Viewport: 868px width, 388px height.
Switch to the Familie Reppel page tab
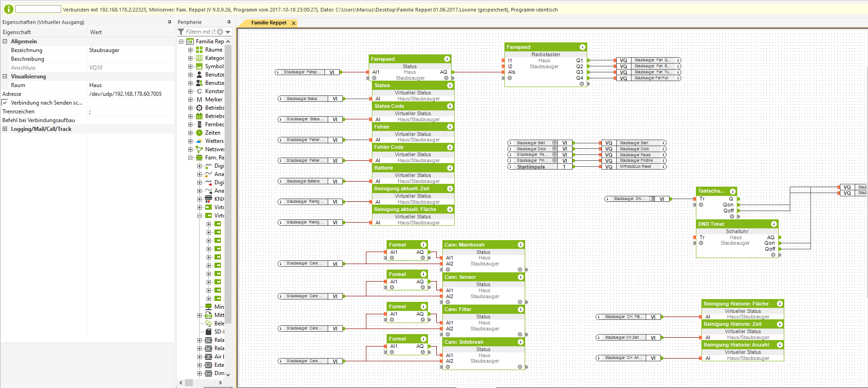(268, 23)
